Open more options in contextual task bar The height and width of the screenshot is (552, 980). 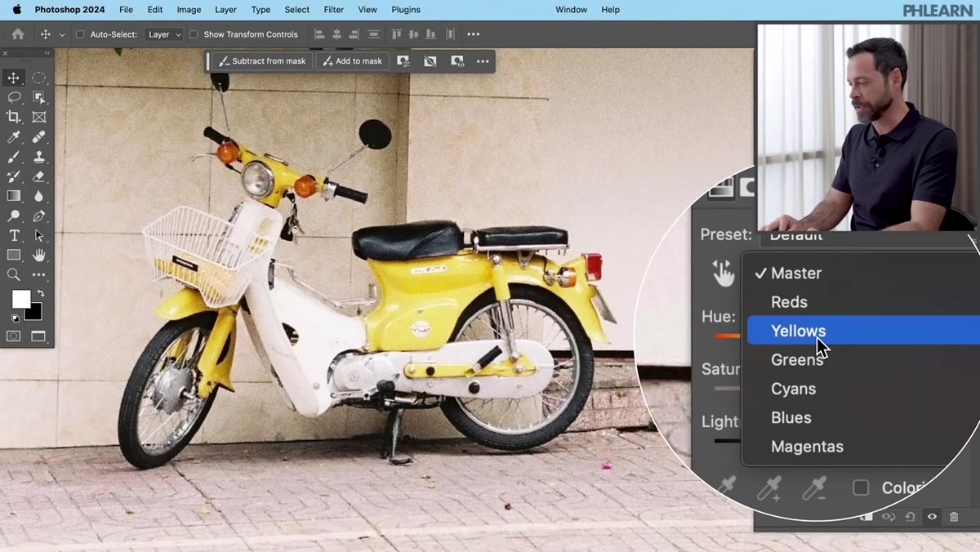483,61
